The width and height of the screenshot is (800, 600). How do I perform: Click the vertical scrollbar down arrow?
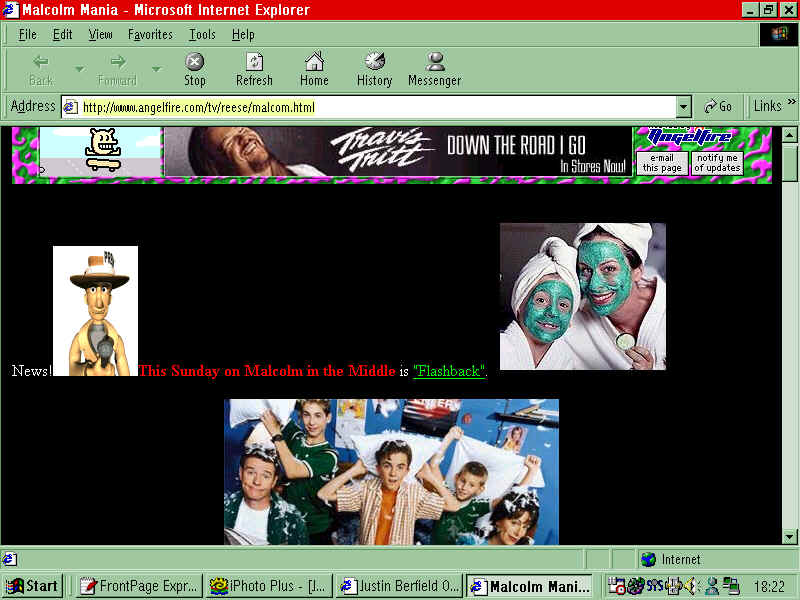point(789,537)
